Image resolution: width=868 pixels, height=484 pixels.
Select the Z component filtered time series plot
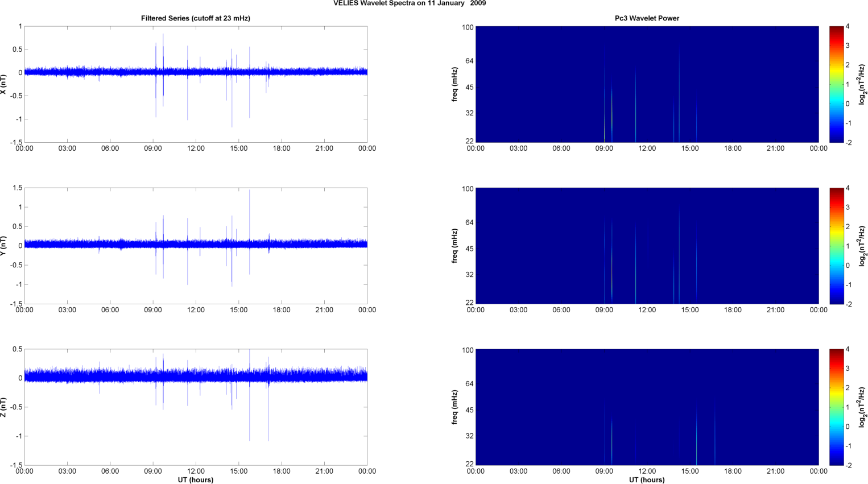pyautogui.click(x=196, y=407)
